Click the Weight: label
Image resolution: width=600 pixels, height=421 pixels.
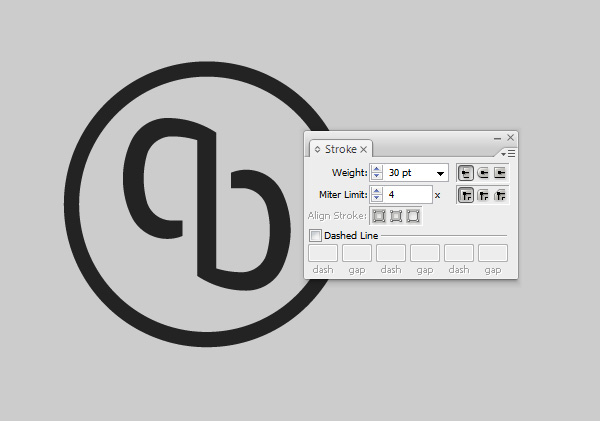click(349, 173)
